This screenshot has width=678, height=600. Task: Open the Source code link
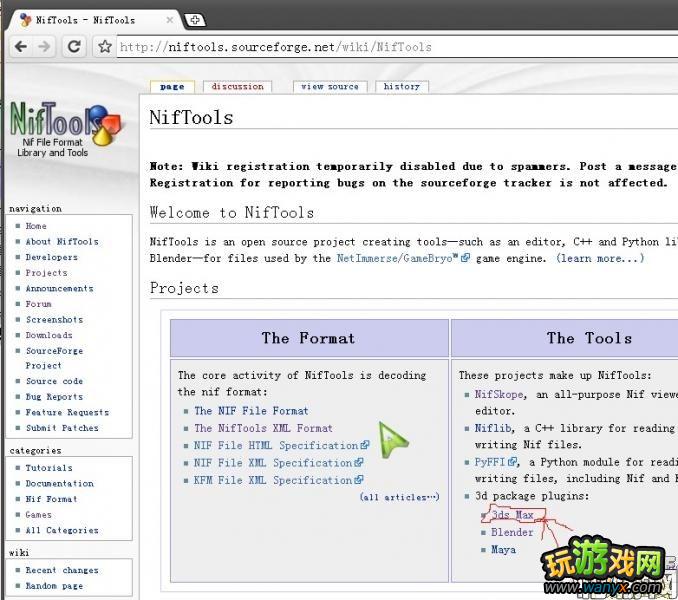(x=54, y=381)
